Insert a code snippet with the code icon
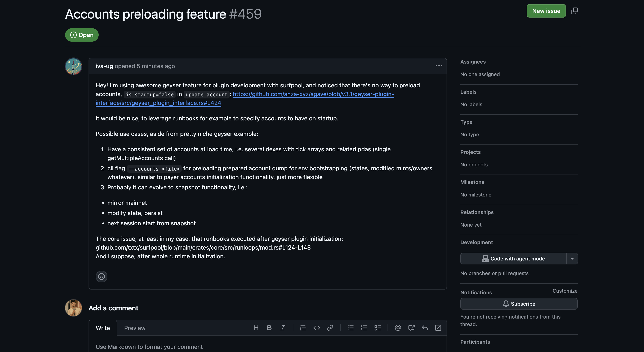Image resolution: width=644 pixels, height=352 pixels. tap(317, 328)
